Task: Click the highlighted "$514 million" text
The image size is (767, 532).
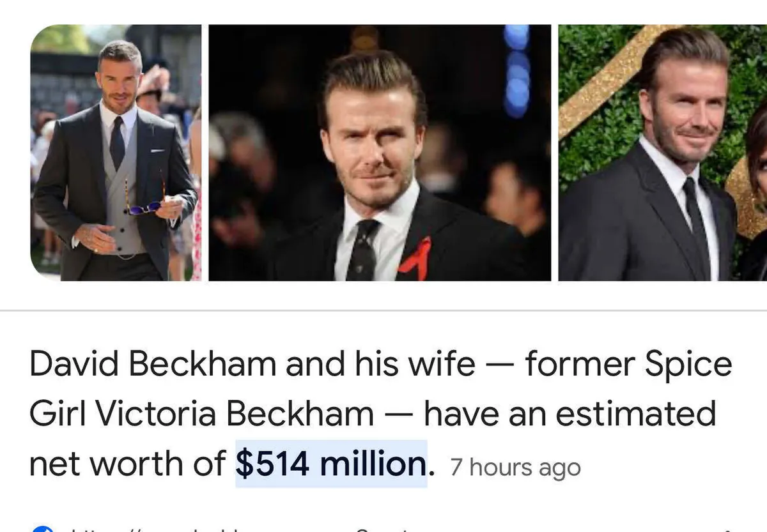Action: tap(330, 463)
